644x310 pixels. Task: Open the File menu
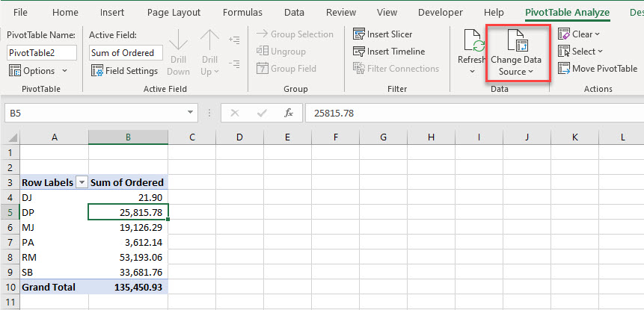click(21, 13)
